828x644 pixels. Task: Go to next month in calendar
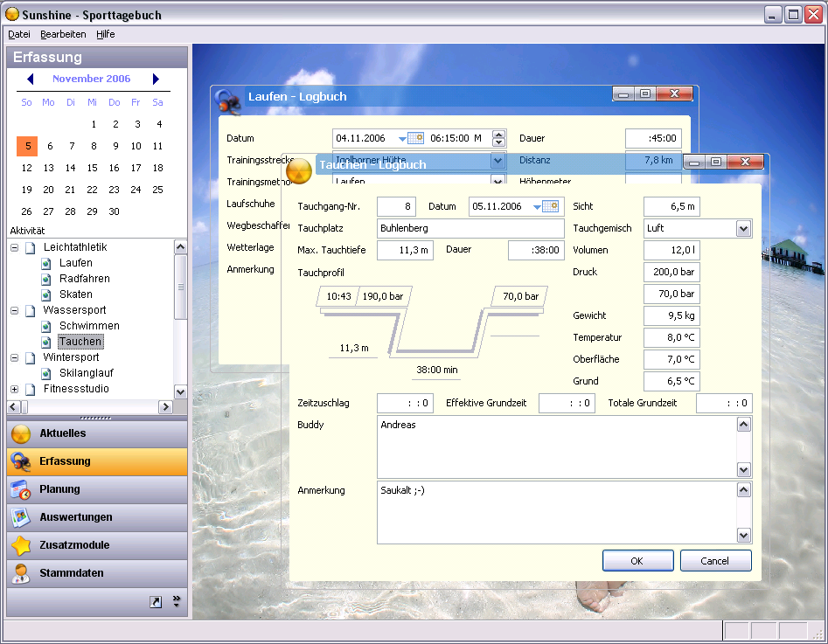pyautogui.click(x=156, y=79)
